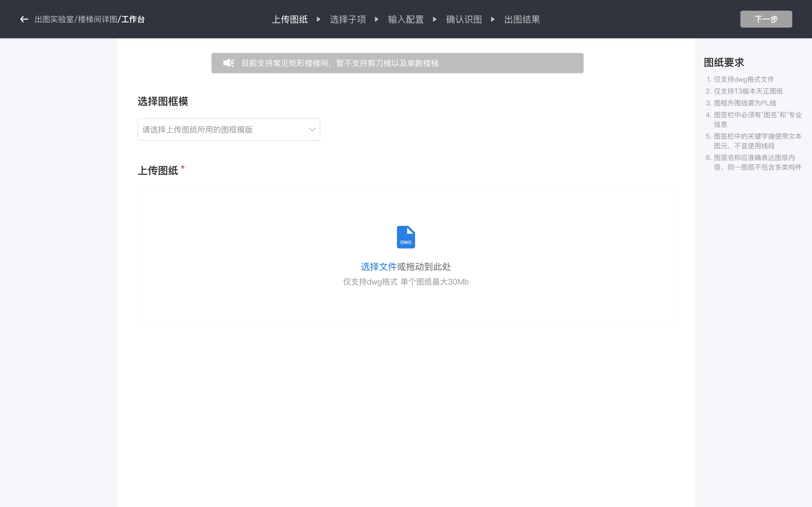This screenshot has width=812, height=507.
Task: Click the blue DWG file icon
Action: [x=406, y=237]
